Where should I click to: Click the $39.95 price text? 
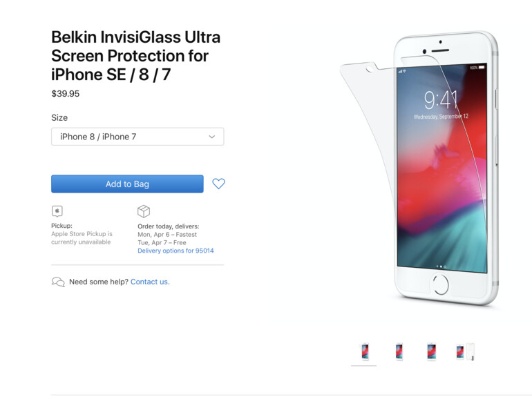[65, 94]
